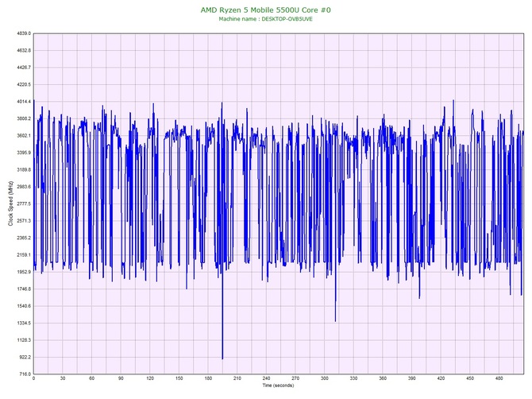The height and width of the screenshot is (399, 532).
Task: Click the clock-speed dip bottom near 312 seconds
Action: pyautogui.click(x=336, y=320)
